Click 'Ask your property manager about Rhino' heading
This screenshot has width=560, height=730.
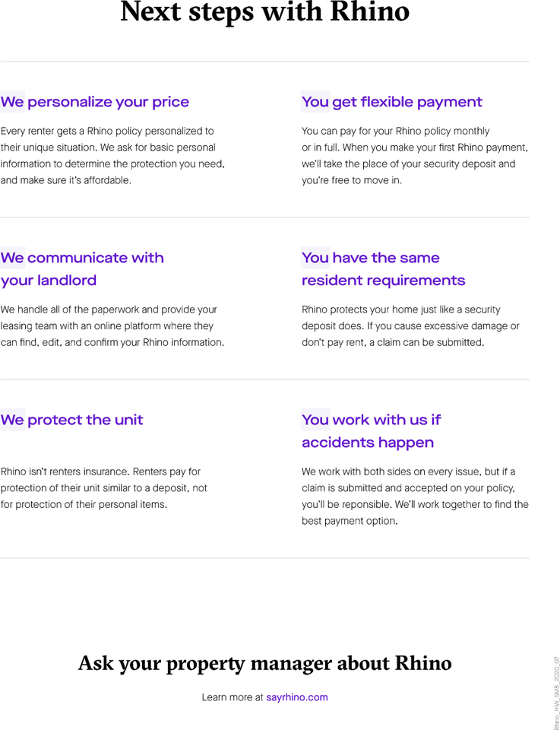point(264,663)
